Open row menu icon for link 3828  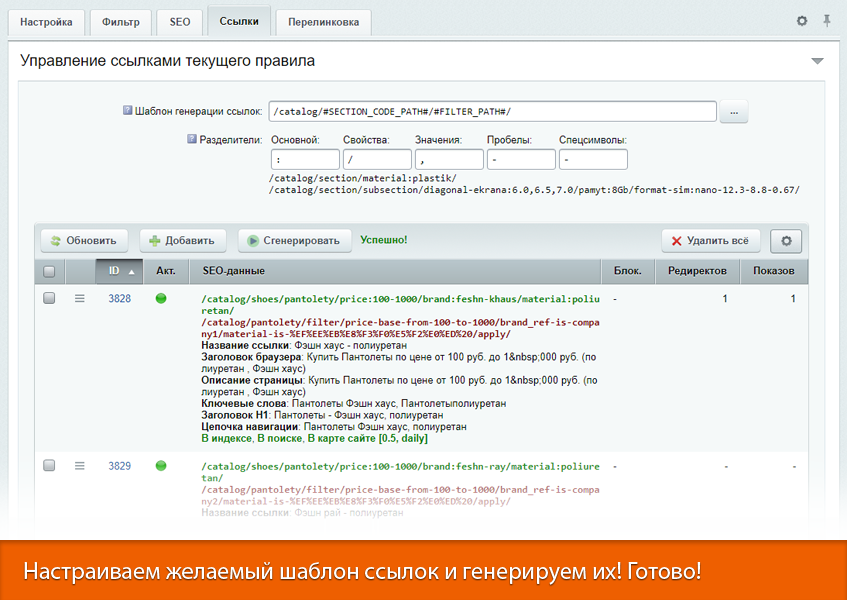[80, 298]
